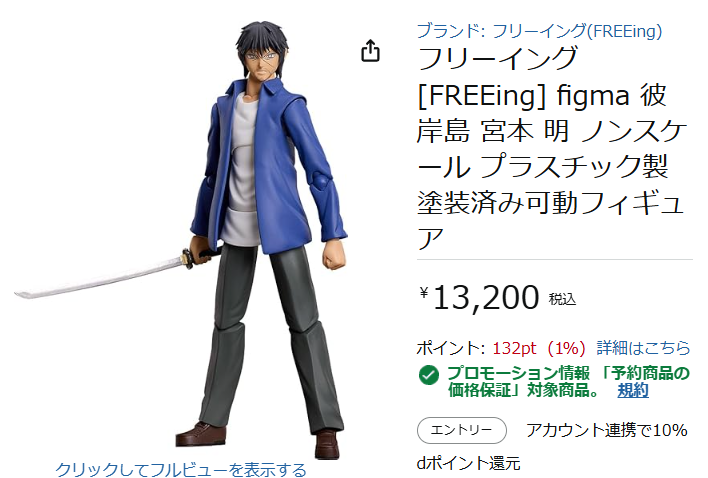Click the 13,200 price amount
708x478 pixels.
click(486, 298)
